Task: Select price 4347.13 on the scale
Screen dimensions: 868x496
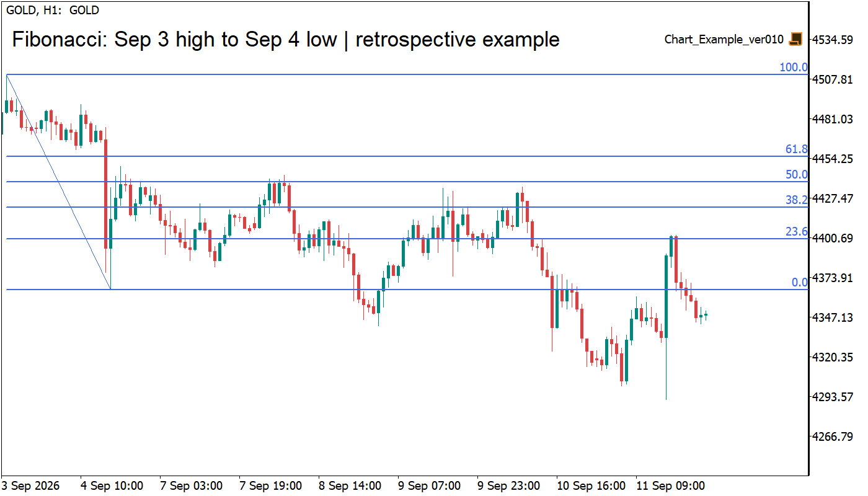Action: click(x=833, y=317)
